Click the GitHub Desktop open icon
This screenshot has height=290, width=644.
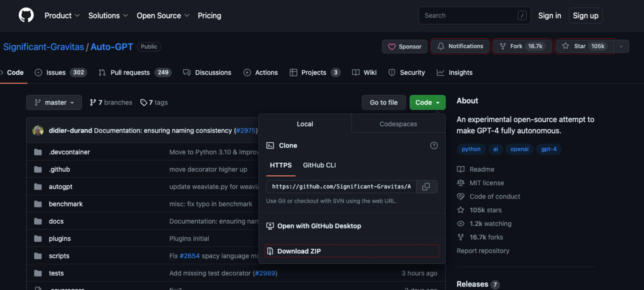(x=270, y=226)
